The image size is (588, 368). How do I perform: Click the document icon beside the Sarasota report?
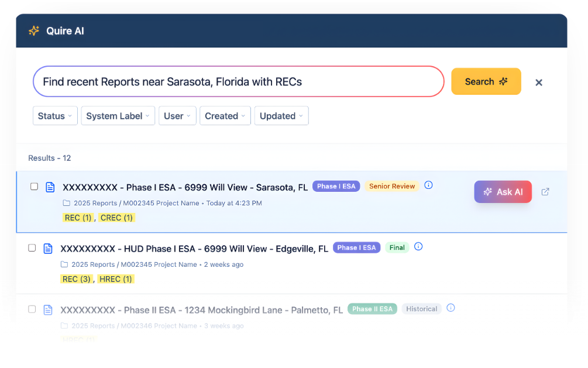pyautogui.click(x=50, y=187)
